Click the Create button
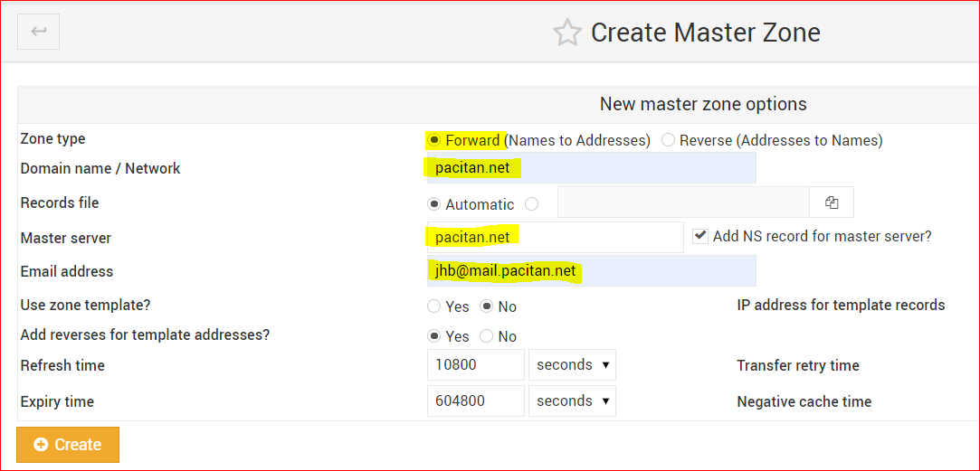The width and height of the screenshot is (980, 471). 68,445
